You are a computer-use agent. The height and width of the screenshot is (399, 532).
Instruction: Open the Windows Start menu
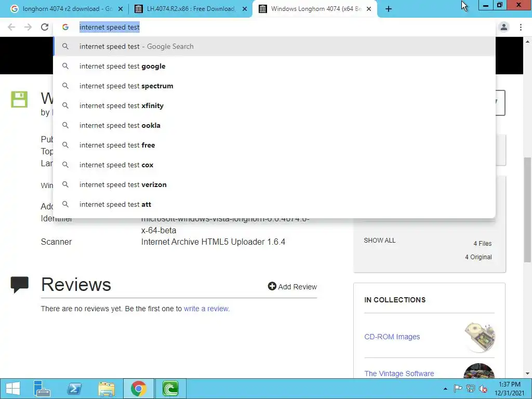coord(13,389)
